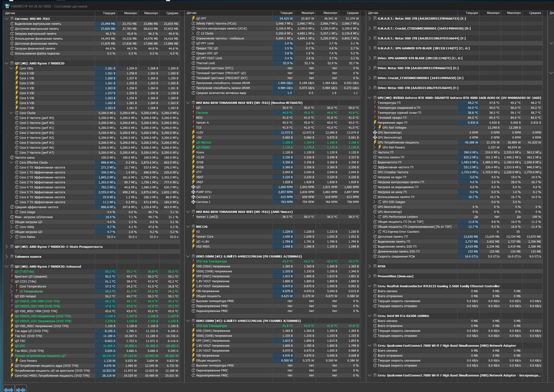
Task: Select the Thermal Limit sensor row
Action: (205, 63)
